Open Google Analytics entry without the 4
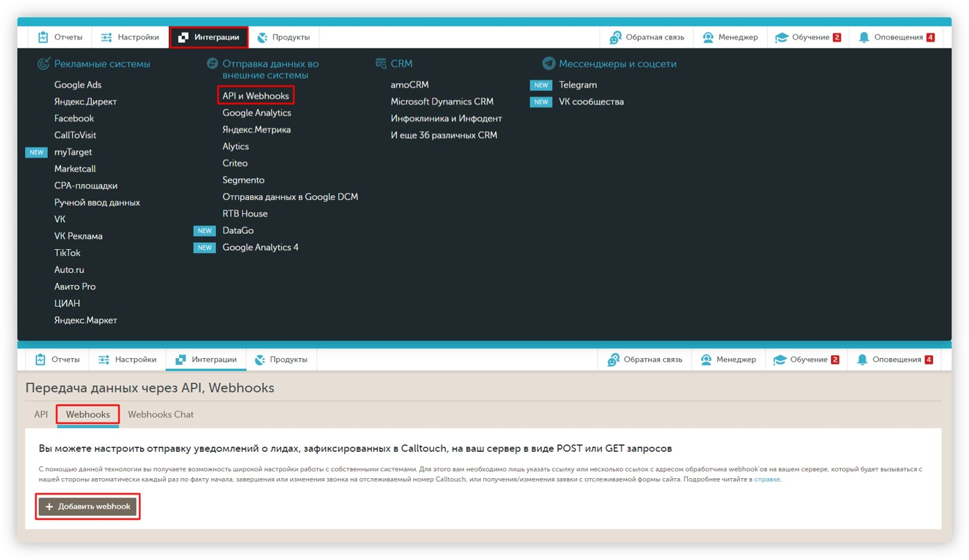 (x=257, y=113)
